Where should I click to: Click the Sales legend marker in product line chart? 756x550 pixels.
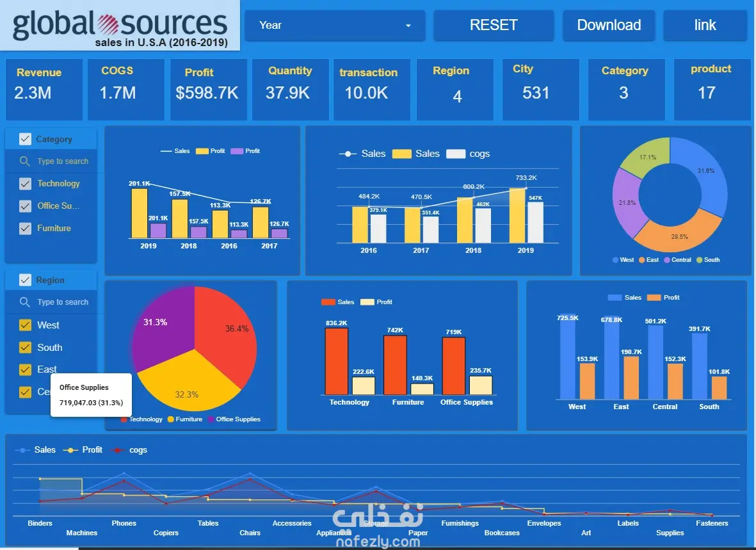click(x=22, y=450)
